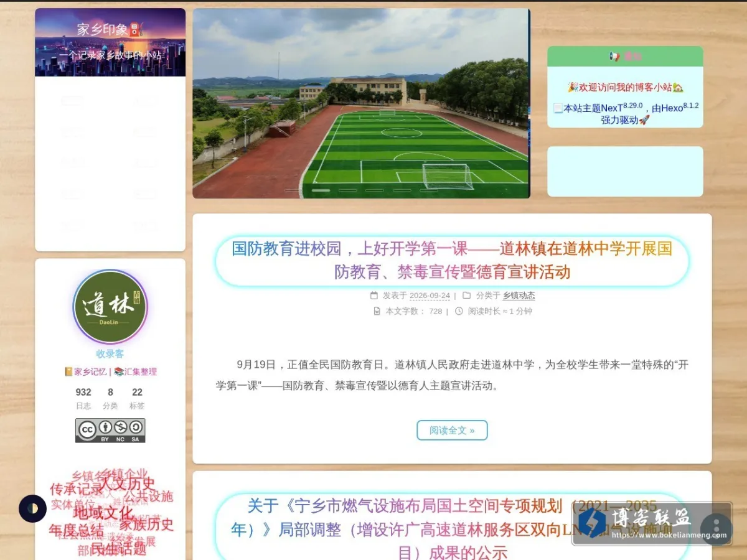The width and height of the screenshot is (747, 560).
Task: Toggle dark mode with the half-moon button
Action: pos(32,509)
